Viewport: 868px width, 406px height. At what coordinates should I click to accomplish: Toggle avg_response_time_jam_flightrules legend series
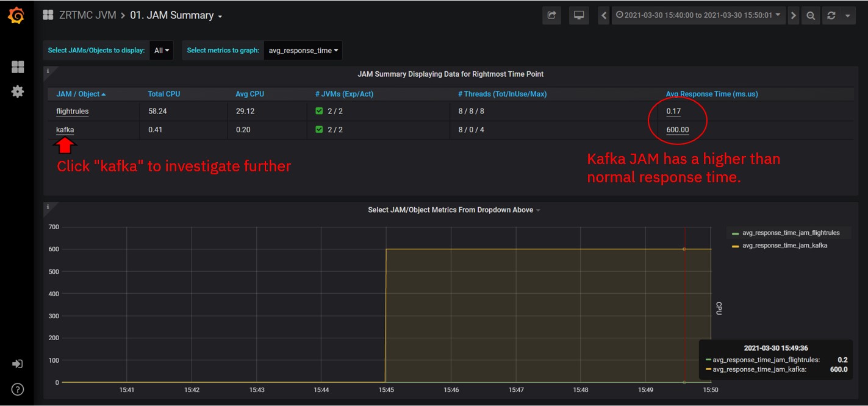coord(791,233)
